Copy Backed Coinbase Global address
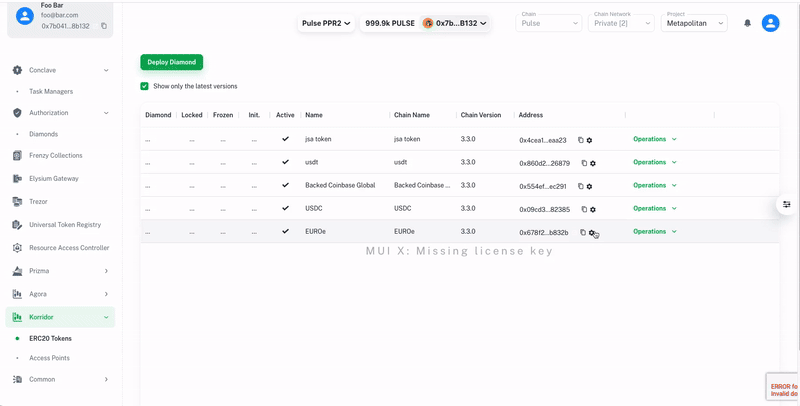800x406 pixels. tap(581, 186)
